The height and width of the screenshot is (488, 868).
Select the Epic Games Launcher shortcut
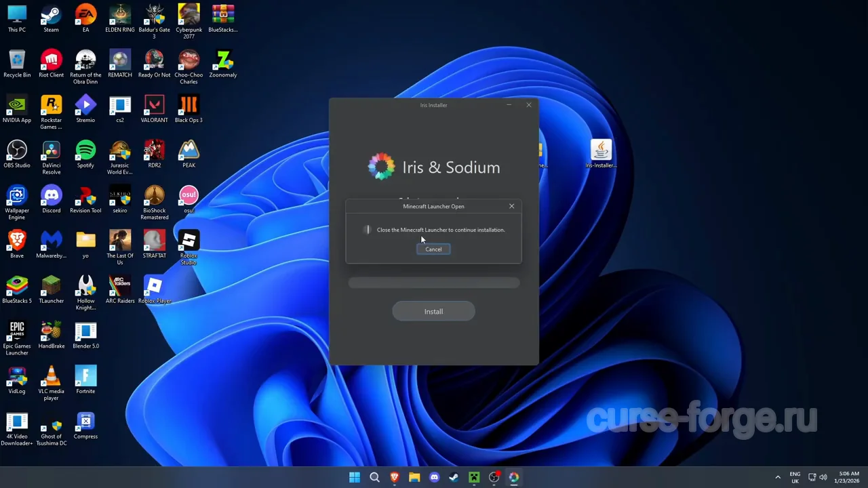point(17,339)
